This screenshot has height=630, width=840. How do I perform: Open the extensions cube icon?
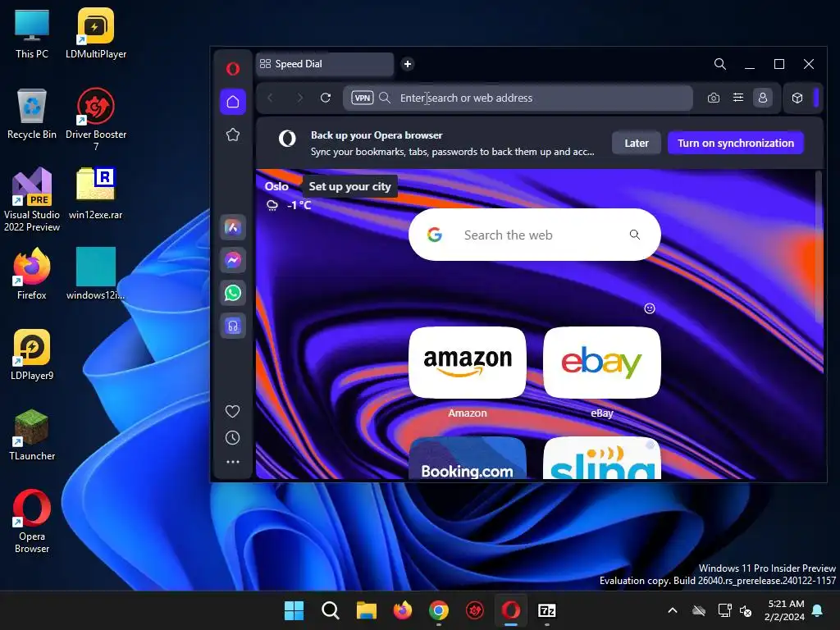[797, 98]
